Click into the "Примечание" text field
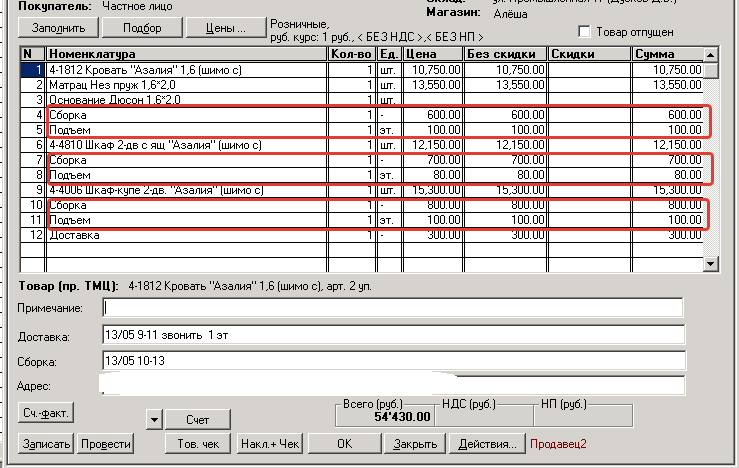 [392, 307]
